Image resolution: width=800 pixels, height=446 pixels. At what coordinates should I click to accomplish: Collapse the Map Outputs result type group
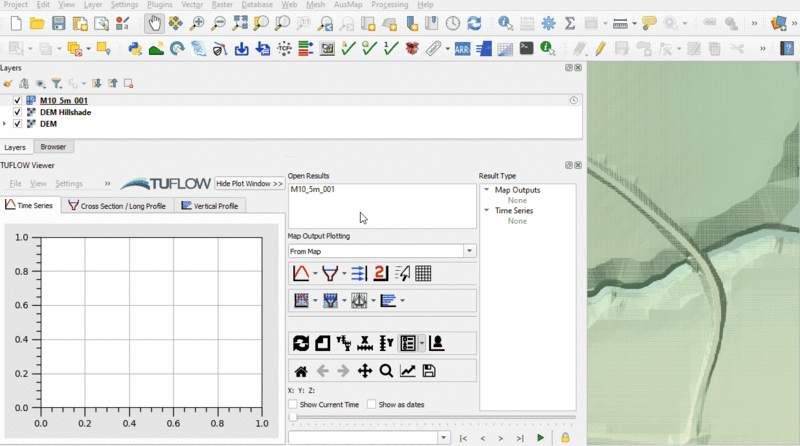(x=486, y=190)
